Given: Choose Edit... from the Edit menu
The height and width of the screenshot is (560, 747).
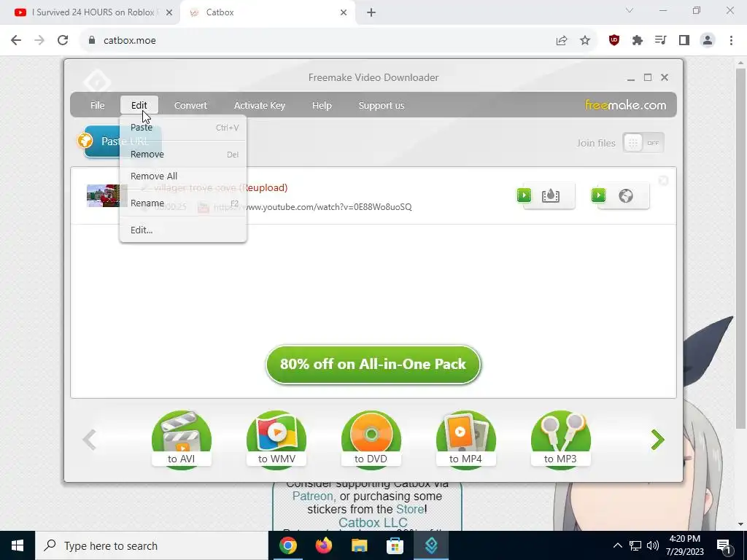Looking at the screenshot, I should pyautogui.click(x=183, y=230).
